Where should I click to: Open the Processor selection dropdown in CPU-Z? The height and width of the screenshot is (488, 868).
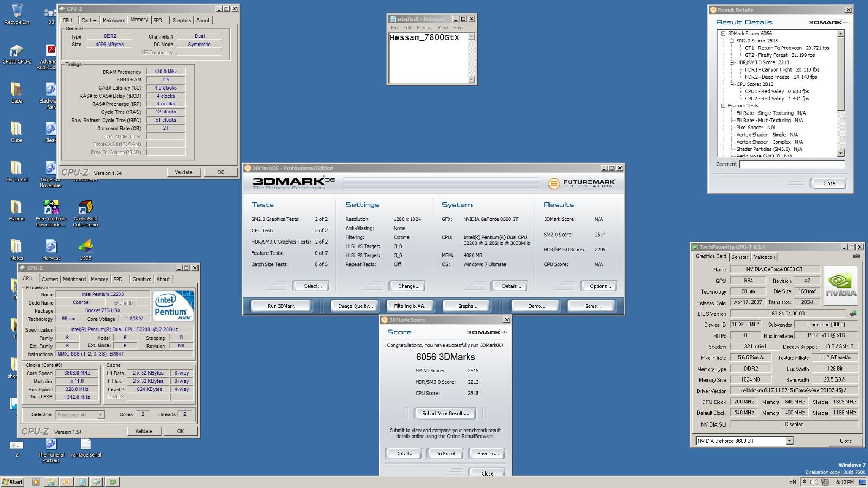100,415
